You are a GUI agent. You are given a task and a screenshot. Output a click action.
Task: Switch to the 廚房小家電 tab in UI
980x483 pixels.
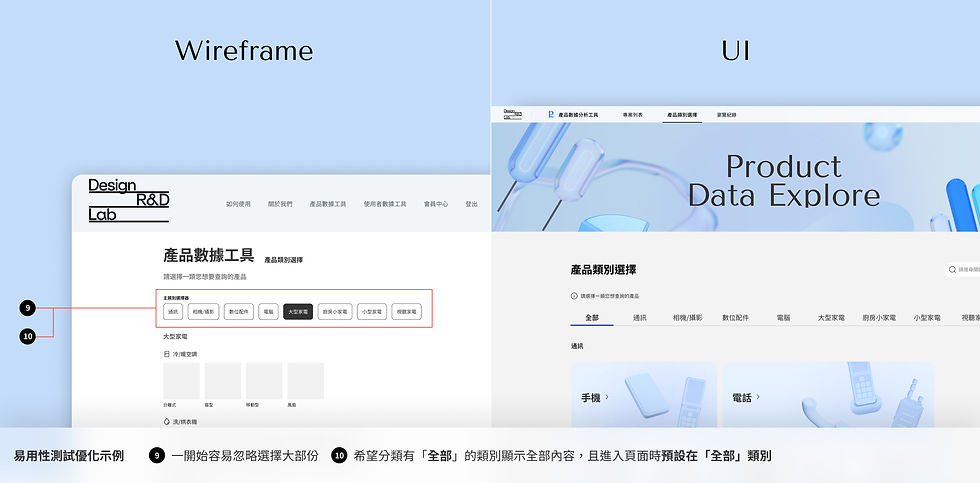coord(879,317)
